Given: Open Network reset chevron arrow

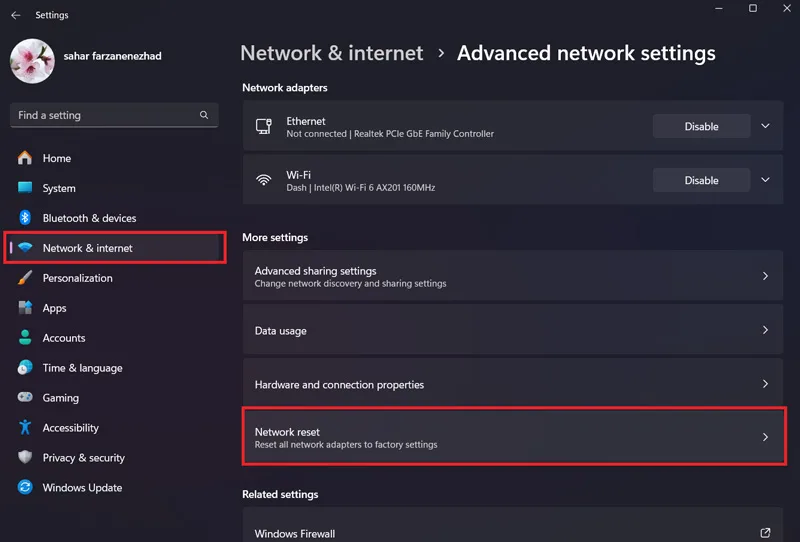Looking at the screenshot, I should [x=765, y=437].
